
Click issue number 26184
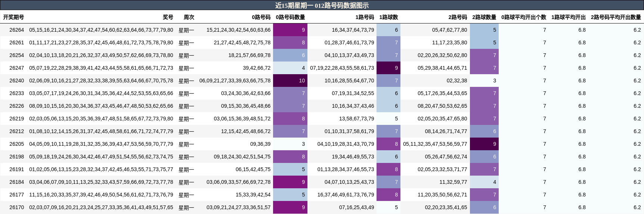pyautogui.click(x=17, y=182)
